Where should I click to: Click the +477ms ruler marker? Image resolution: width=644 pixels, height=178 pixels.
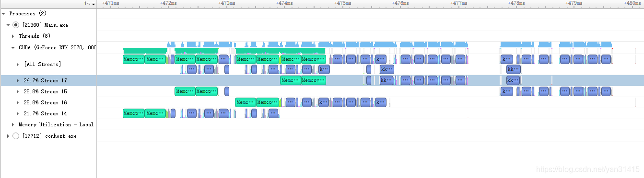pyautogui.click(x=458, y=3)
